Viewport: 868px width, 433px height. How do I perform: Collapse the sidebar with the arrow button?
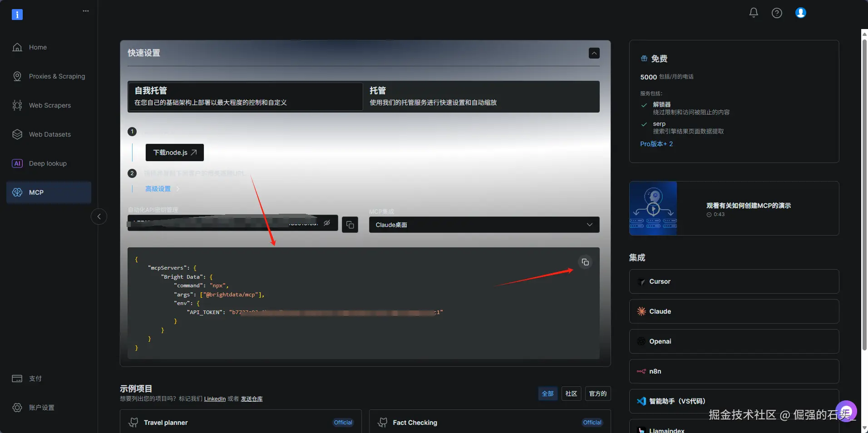tap(99, 216)
